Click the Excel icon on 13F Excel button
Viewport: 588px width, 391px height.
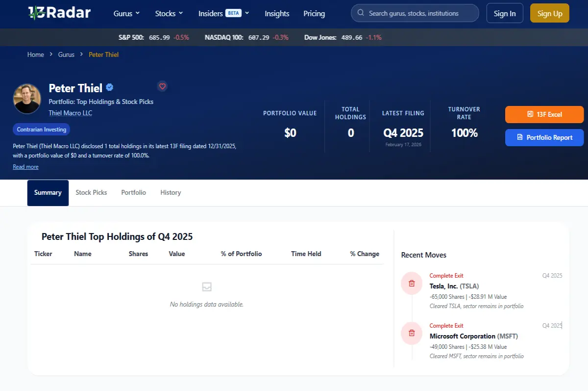pyautogui.click(x=530, y=114)
